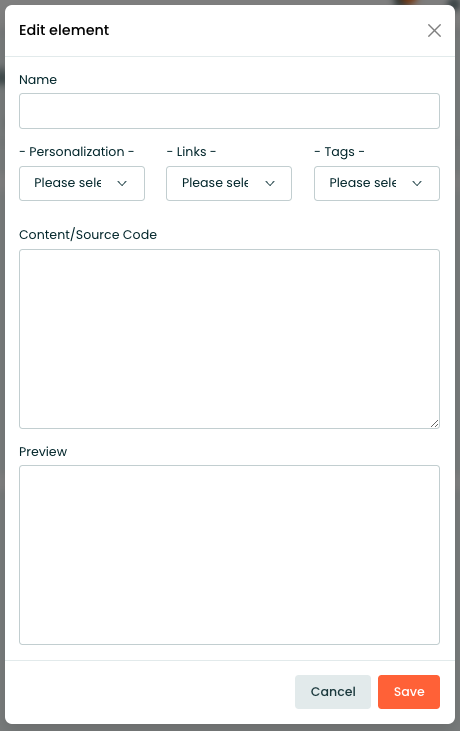Click the Personalization label text
The height and width of the screenshot is (731, 460).
coord(76,152)
